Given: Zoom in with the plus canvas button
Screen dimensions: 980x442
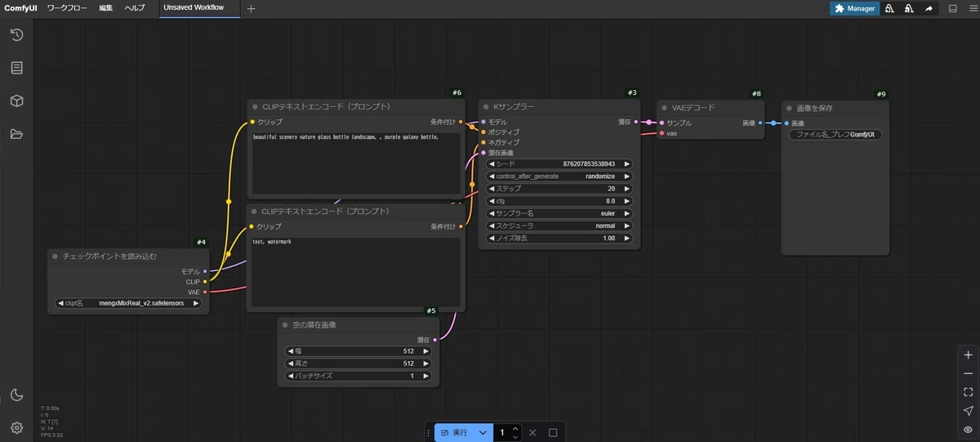Looking at the screenshot, I should (968, 355).
